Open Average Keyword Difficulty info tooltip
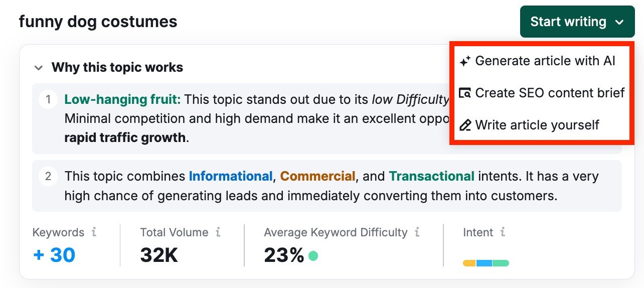This screenshot has width=644, height=288. tap(417, 232)
